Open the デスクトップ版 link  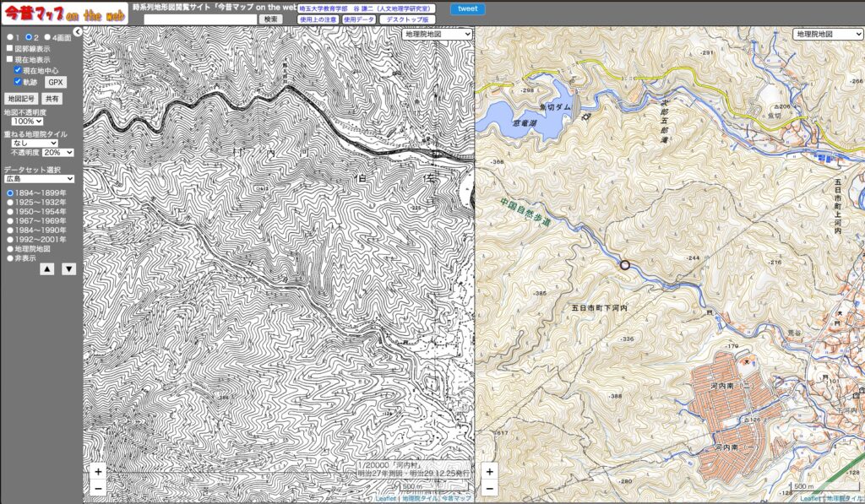[408, 19]
